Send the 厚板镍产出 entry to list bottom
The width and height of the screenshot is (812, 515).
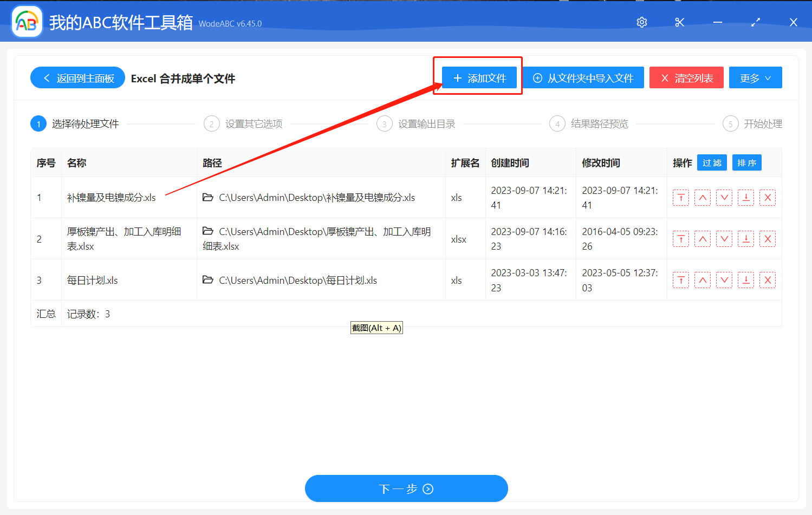746,238
